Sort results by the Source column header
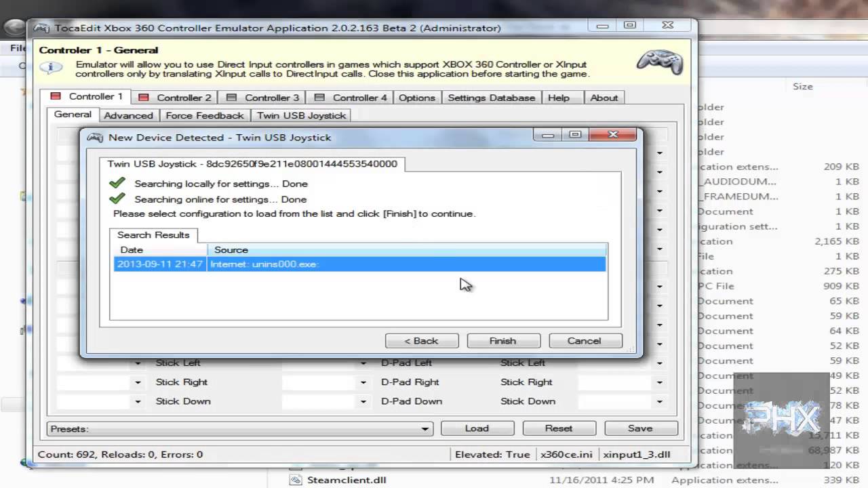868x488 pixels. pos(406,249)
